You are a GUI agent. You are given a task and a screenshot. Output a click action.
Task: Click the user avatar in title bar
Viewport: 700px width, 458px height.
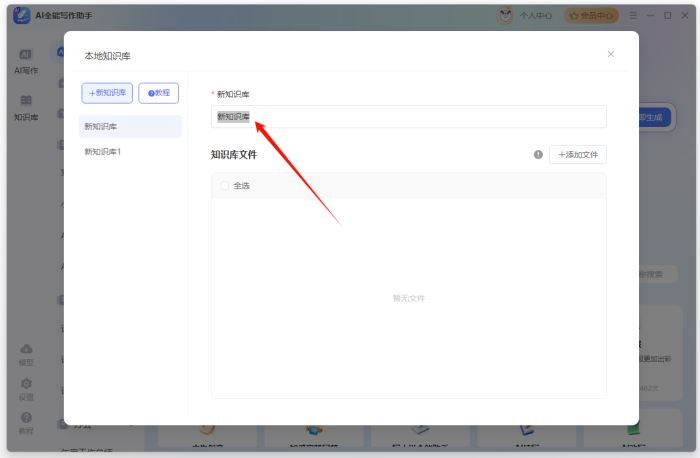505,16
